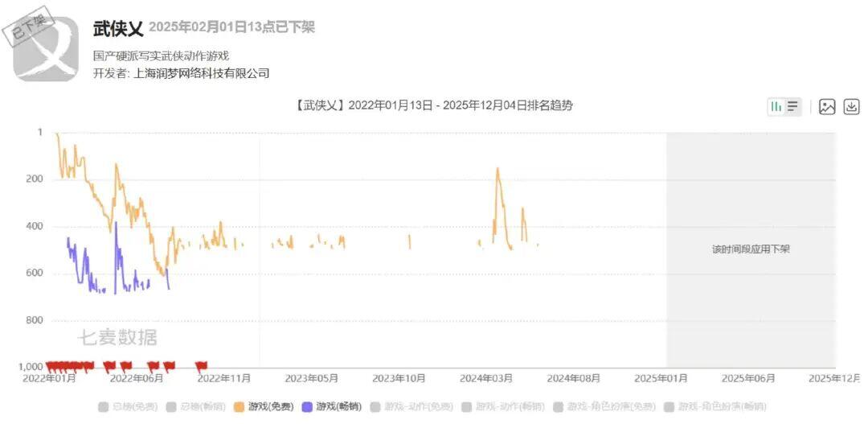The width and height of the screenshot is (868, 424).
Task: Enable the 游戏-角色扮演(免费) legend series
Action: click(604, 407)
